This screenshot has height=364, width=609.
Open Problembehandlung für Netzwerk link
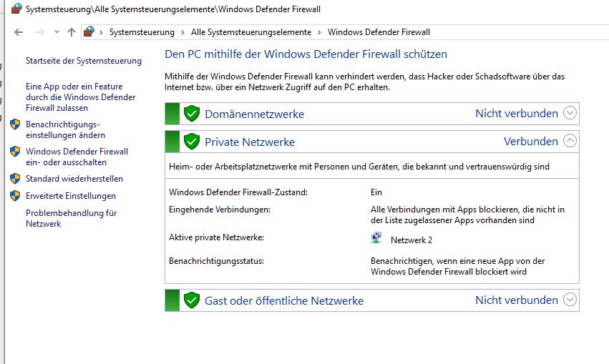pos(71,218)
